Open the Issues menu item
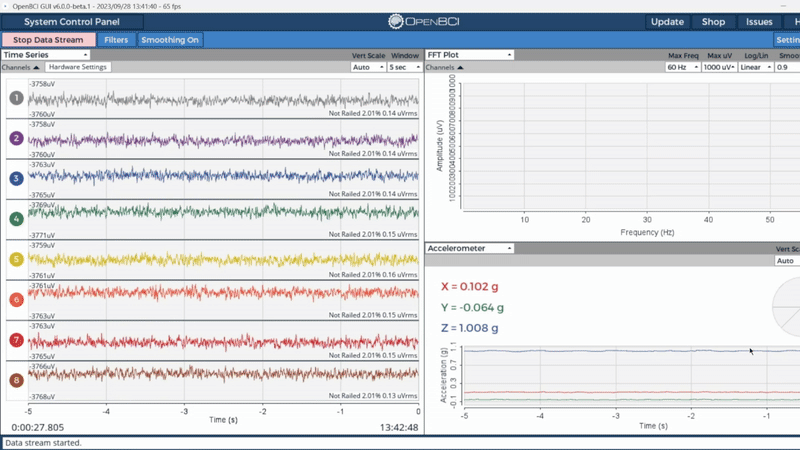The image size is (800, 450). point(759,21)
